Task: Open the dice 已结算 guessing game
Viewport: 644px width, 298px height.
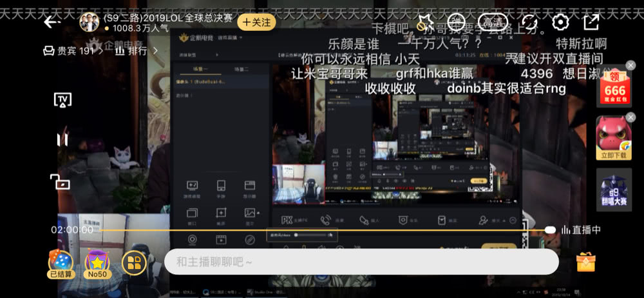Action: pyautogui.click(x=61, y=264)
